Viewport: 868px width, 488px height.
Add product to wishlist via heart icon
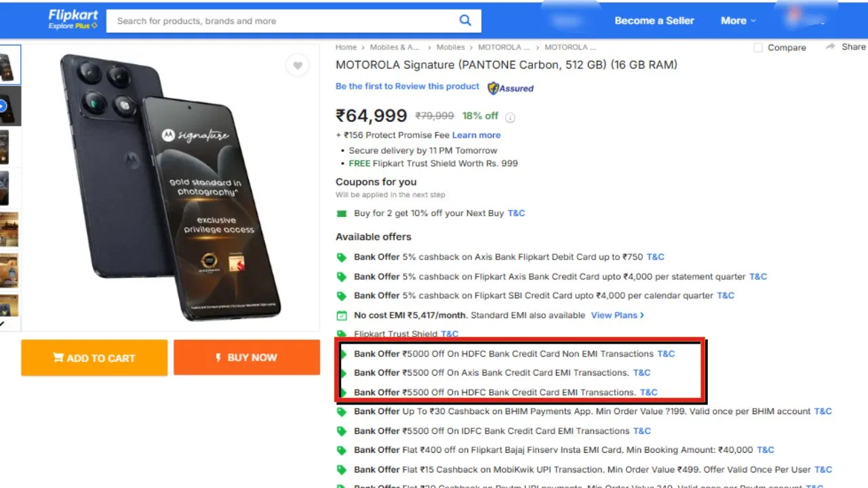coord(298,65)
